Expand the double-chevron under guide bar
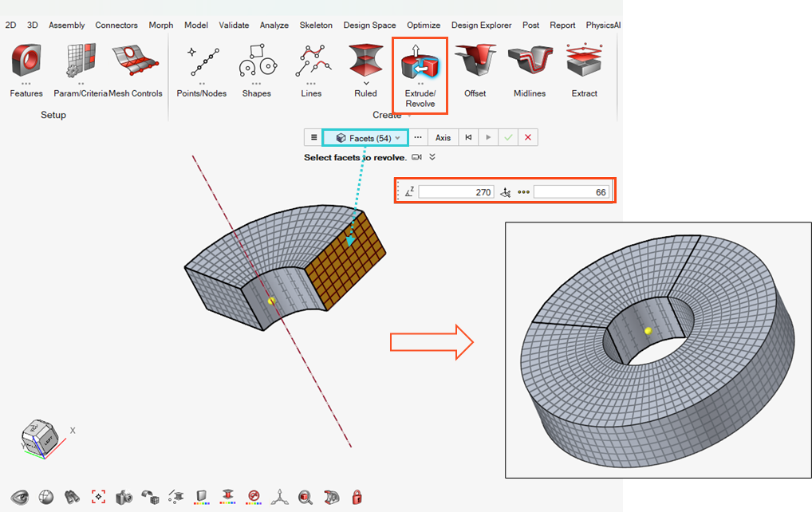The height and width of the screenshot is (512, 812). coord(432,157)
